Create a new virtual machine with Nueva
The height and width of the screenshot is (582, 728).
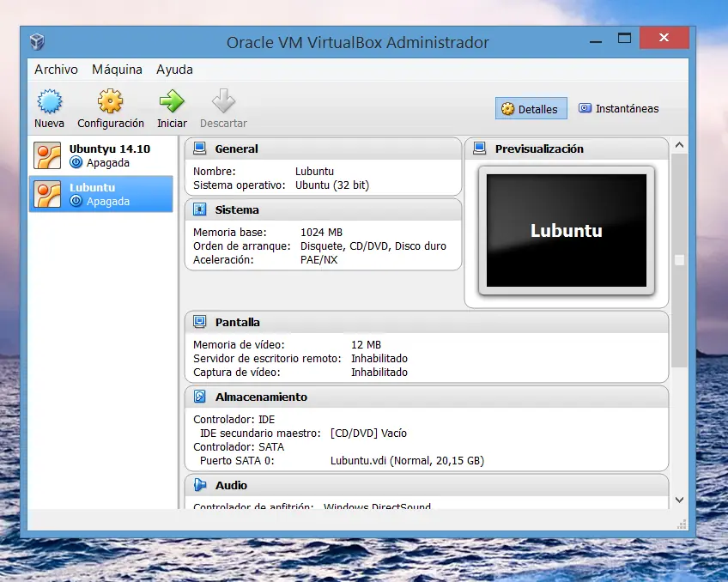pyautogui.click(x=49, y=107)
